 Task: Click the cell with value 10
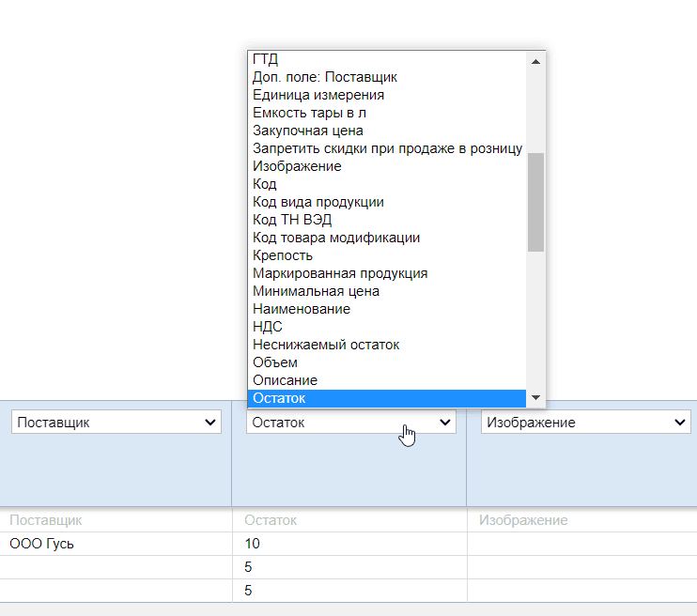(x=252, y=544)
